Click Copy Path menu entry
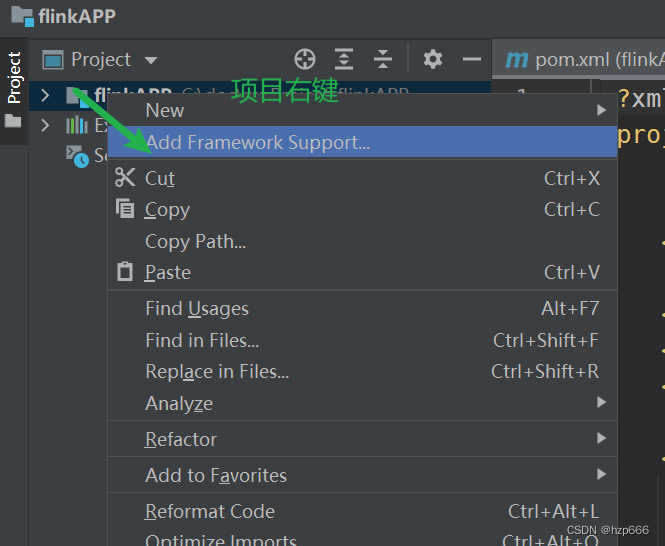This screenshot has width=665, height=546. pyautogui.click(x=195, y=241)
